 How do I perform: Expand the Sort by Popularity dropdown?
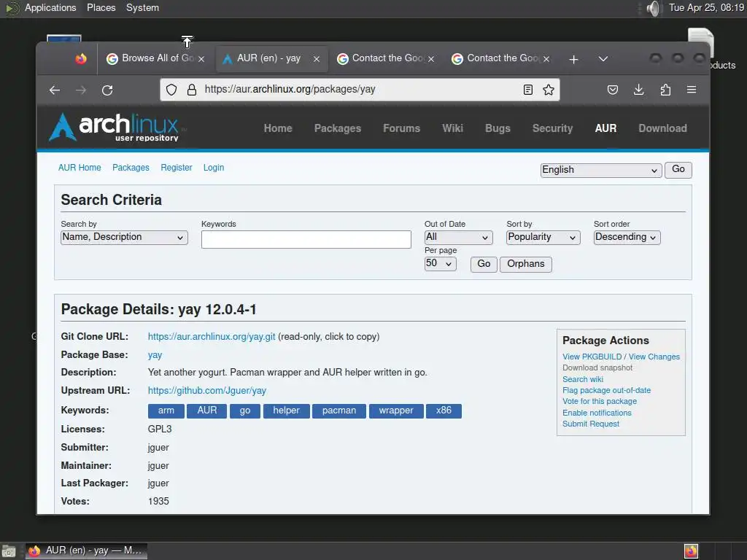(x=543, y=237)
